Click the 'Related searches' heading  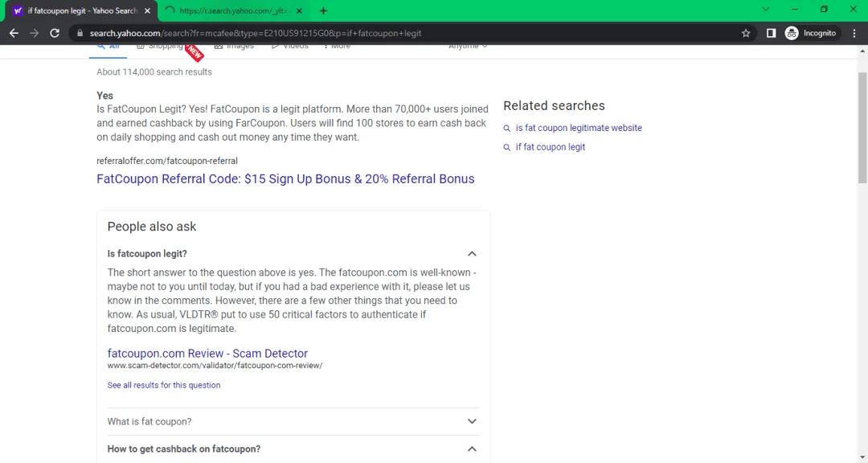554,106
